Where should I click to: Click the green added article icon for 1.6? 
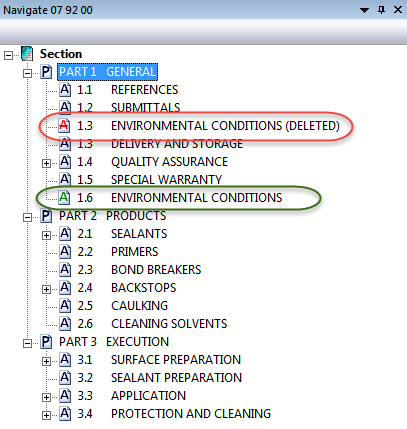64,197
